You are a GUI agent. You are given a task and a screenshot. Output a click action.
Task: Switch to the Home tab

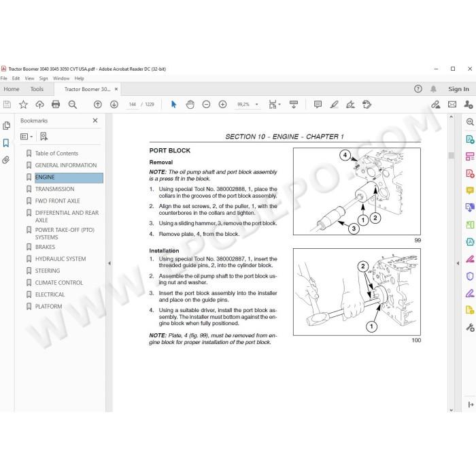tap(12, 89)
